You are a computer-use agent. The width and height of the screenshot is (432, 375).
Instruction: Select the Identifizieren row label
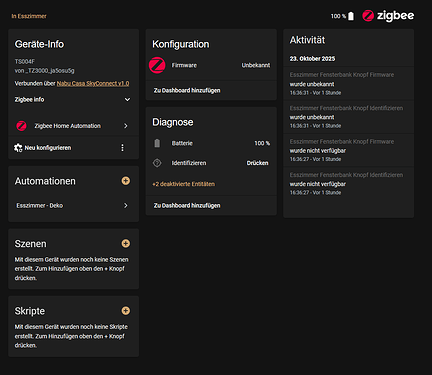(189, 163)
